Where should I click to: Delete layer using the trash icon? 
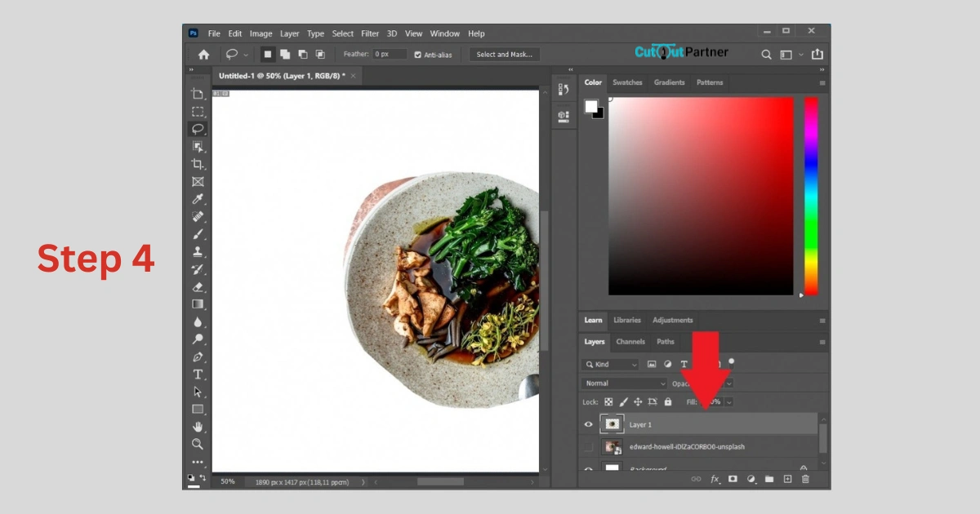pos(805,479)
